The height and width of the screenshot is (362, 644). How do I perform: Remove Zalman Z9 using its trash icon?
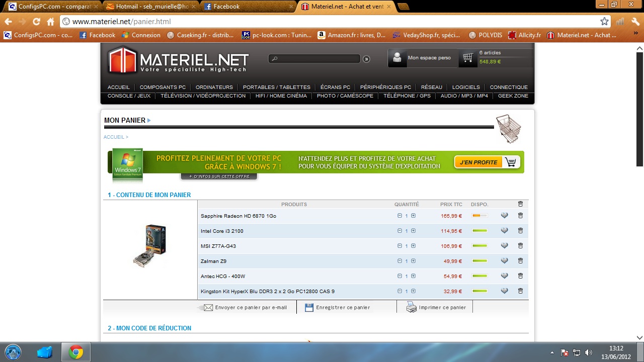520,261
